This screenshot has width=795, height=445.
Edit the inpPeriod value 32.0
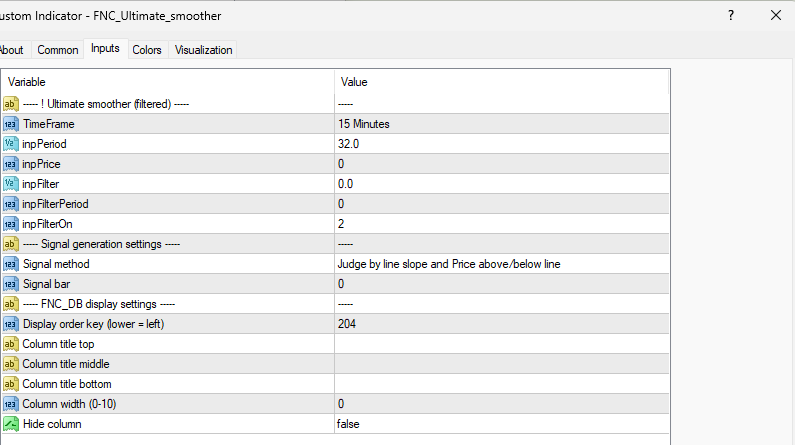[x=500, y=144]
